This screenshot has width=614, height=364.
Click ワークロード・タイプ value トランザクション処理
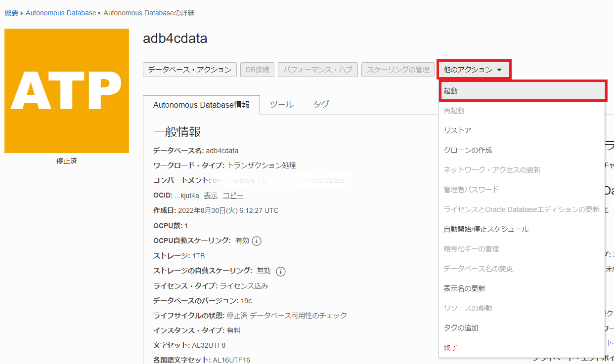click(x=262, y=165)
